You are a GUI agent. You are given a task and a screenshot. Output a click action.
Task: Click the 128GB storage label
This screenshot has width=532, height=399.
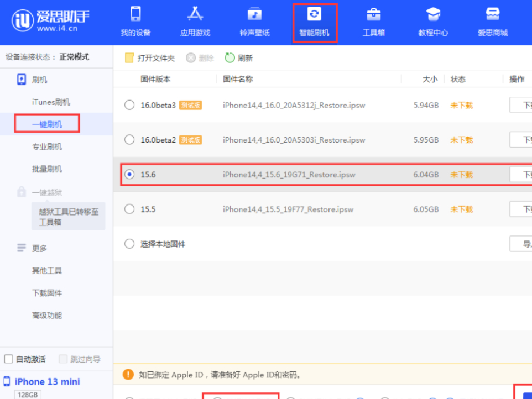[28, 395]
